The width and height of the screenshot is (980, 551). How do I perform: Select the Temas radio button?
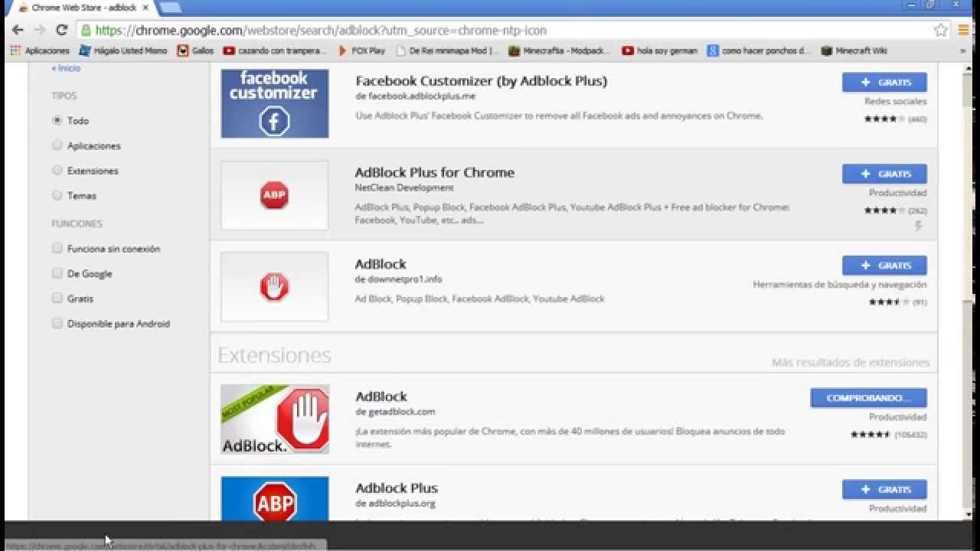pos(57,195)
